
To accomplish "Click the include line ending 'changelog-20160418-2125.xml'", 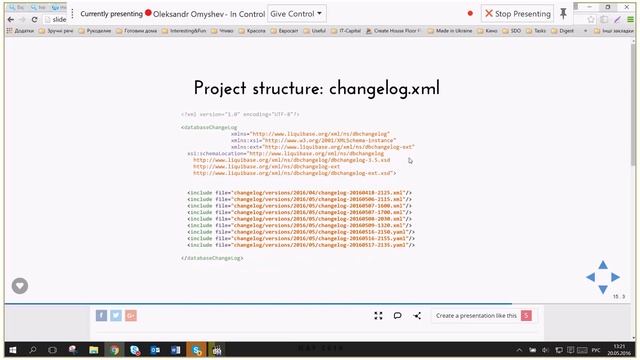I will coord(300,193).
